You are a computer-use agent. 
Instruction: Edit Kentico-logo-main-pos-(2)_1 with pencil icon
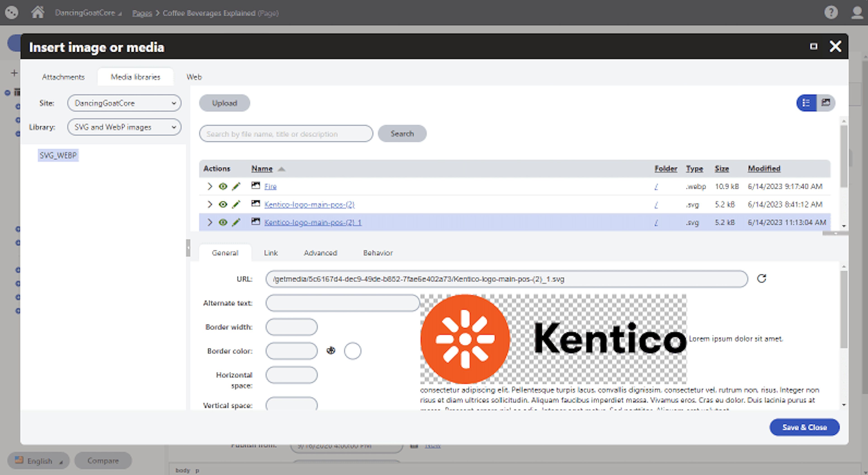click(x=236, y=222)
